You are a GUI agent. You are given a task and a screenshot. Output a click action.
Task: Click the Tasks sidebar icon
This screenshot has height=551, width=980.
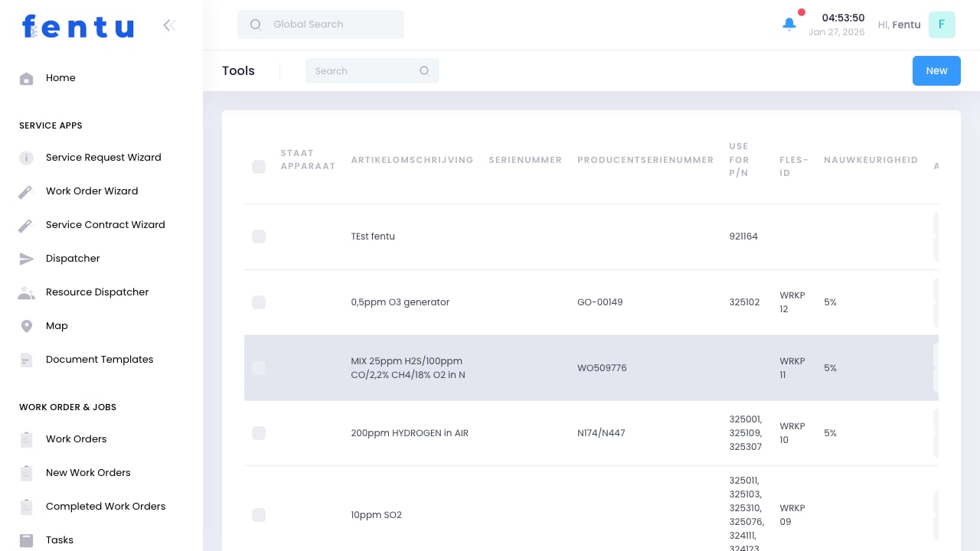(x=26, y=540)
